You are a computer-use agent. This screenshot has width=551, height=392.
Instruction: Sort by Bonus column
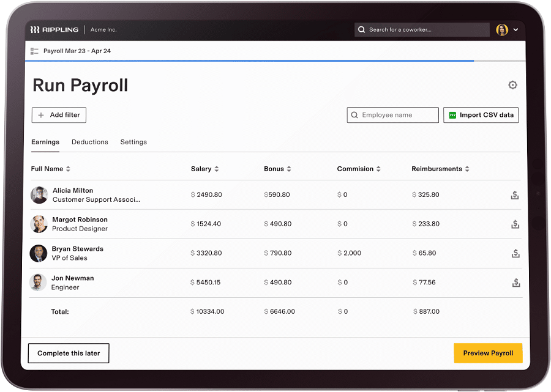coord(289,169)
